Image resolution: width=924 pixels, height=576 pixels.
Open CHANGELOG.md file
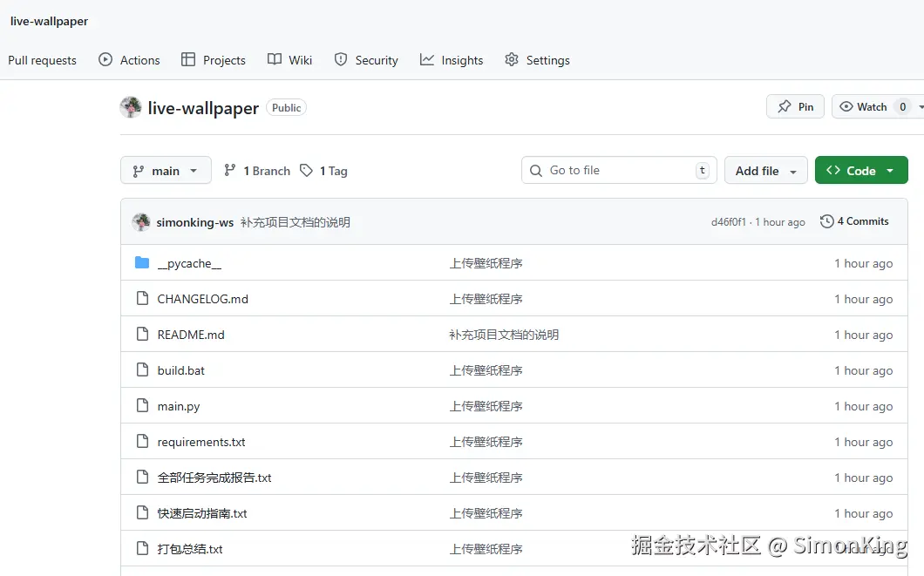pyautogui.click(x=203, y=299)
